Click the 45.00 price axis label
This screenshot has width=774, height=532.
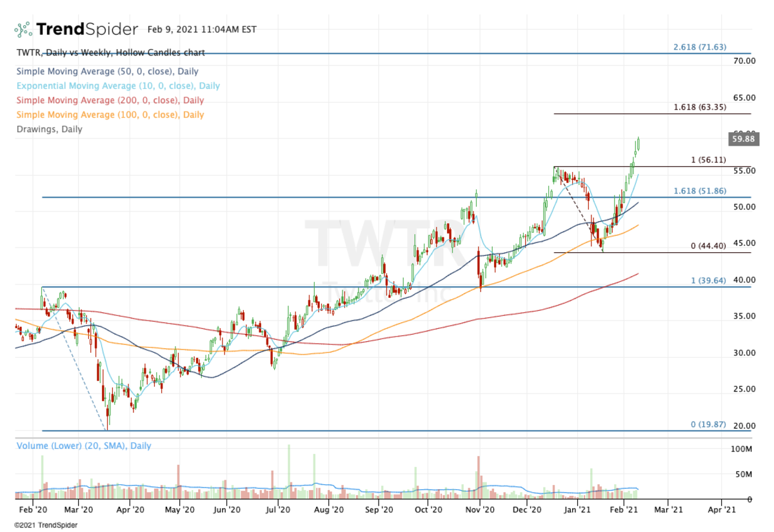click(744, 243)
